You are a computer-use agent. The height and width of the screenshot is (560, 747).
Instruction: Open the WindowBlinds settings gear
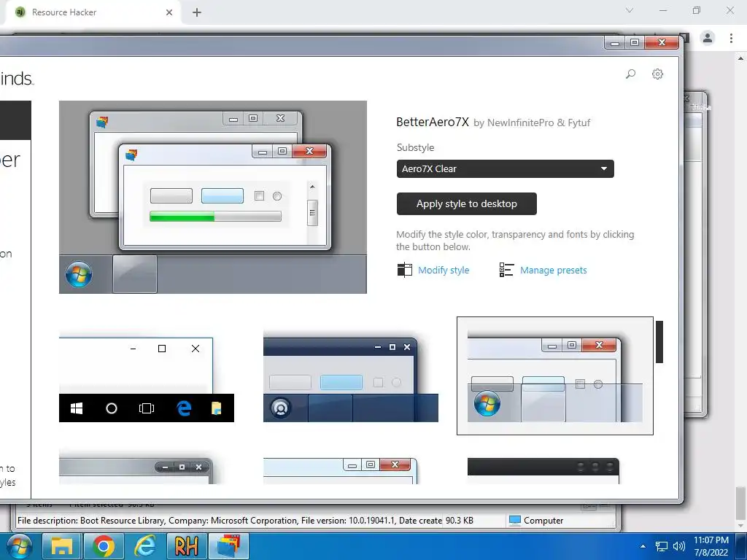point(657,74)
